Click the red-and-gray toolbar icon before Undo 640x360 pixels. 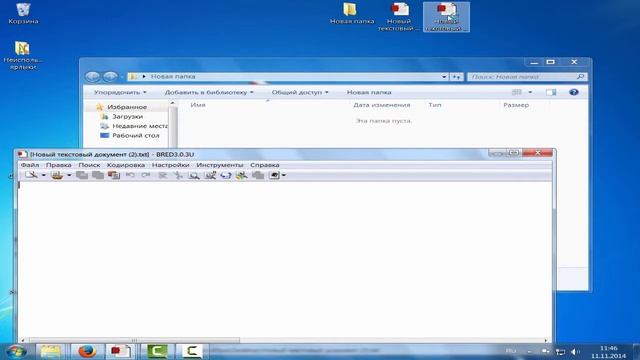click(114, 175)
